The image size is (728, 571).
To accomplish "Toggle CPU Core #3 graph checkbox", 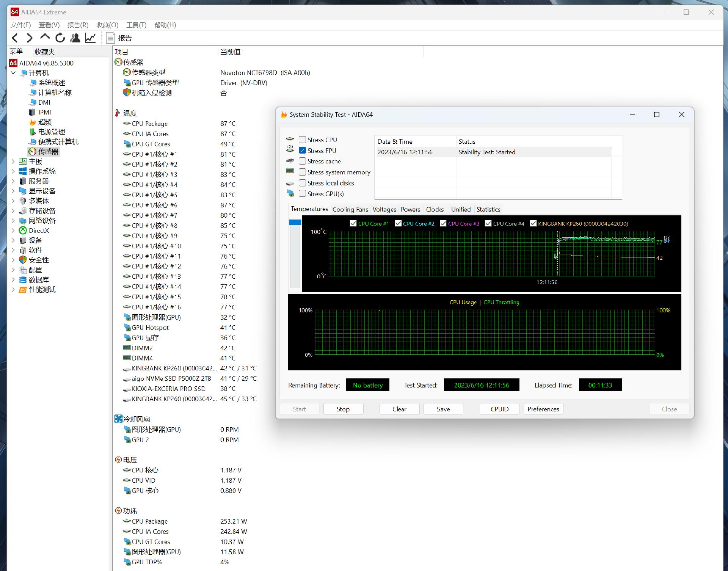I will [443, 223].
